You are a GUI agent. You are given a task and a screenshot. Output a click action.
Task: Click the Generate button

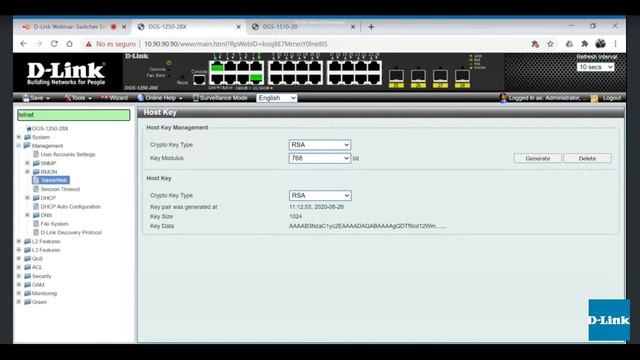538,158
